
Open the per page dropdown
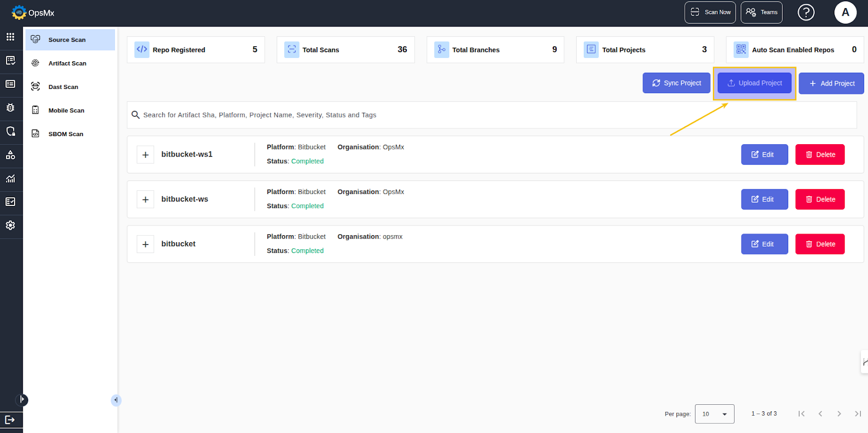pos(714,414)
